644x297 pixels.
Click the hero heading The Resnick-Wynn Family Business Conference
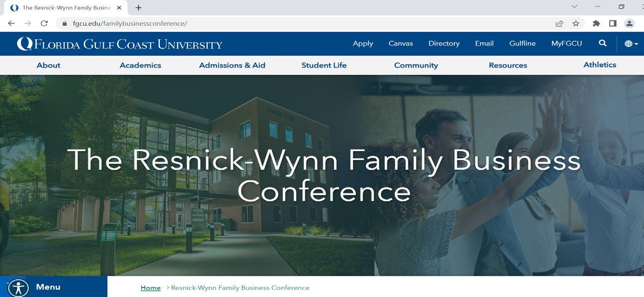click(x=324, y=175)
